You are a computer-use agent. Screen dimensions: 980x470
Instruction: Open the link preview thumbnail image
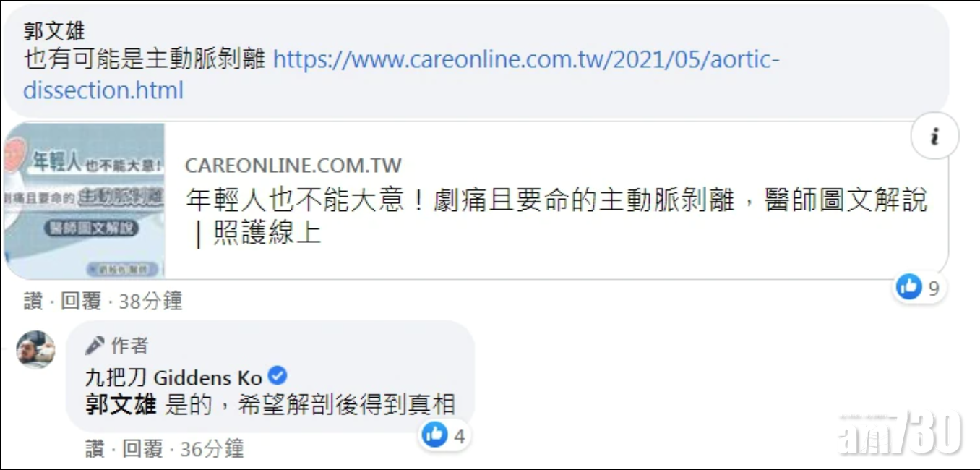point(85,201)
